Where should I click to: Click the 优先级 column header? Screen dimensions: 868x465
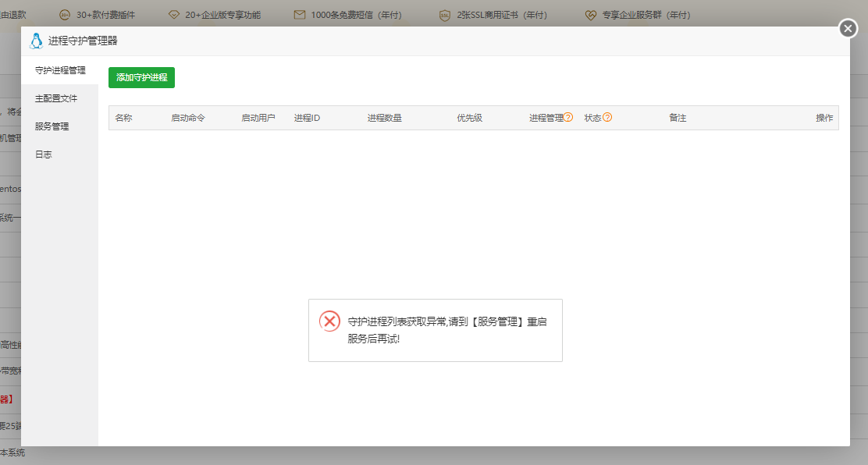pyautogui.click(x=469, y=118)
